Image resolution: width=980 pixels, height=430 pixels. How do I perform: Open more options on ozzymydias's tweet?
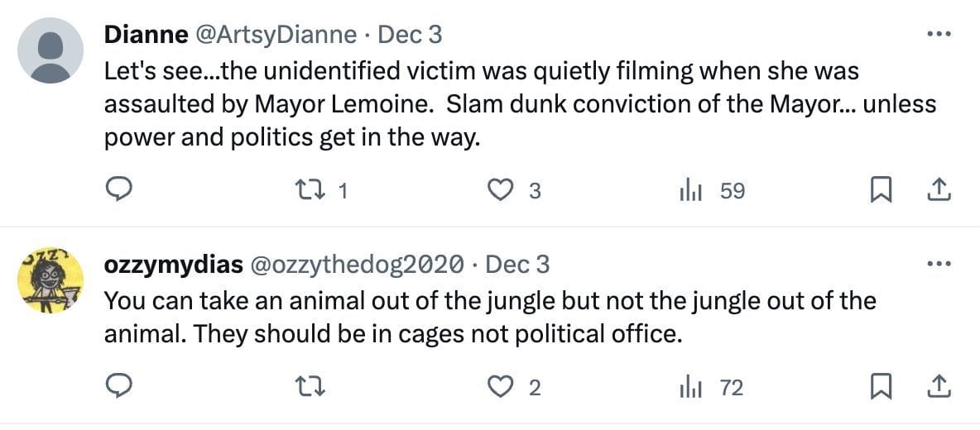point(938,264)
